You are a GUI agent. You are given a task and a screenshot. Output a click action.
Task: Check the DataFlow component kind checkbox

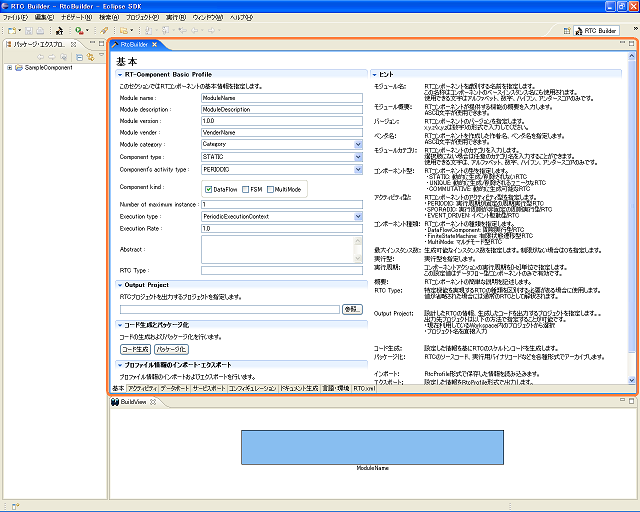coord(209,189)
